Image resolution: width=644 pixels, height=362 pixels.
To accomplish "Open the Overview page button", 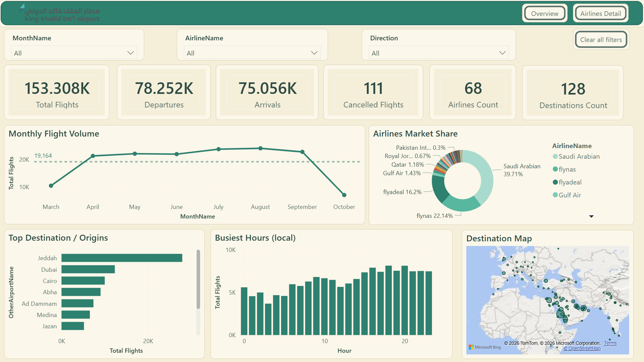I will tap(545, 14).
